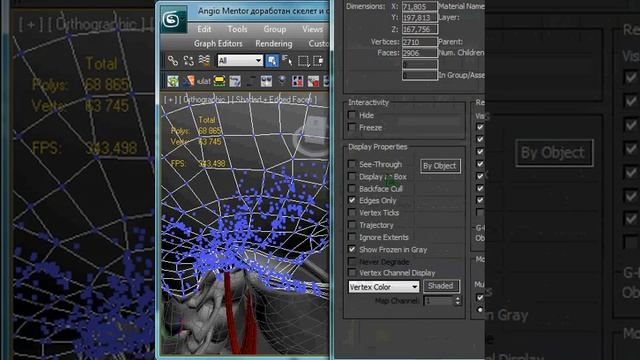This screenshot has width=640, height=360.
Task: Tick the Vertex Channel Display checkbox
Action: click(352, 272)
